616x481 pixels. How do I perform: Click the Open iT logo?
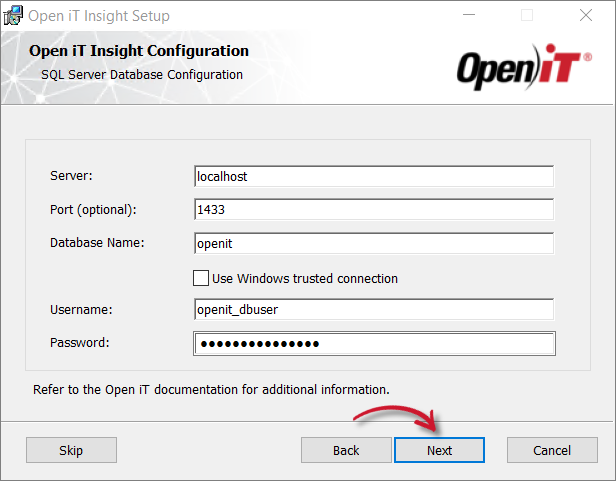click(x=524, y=67)
